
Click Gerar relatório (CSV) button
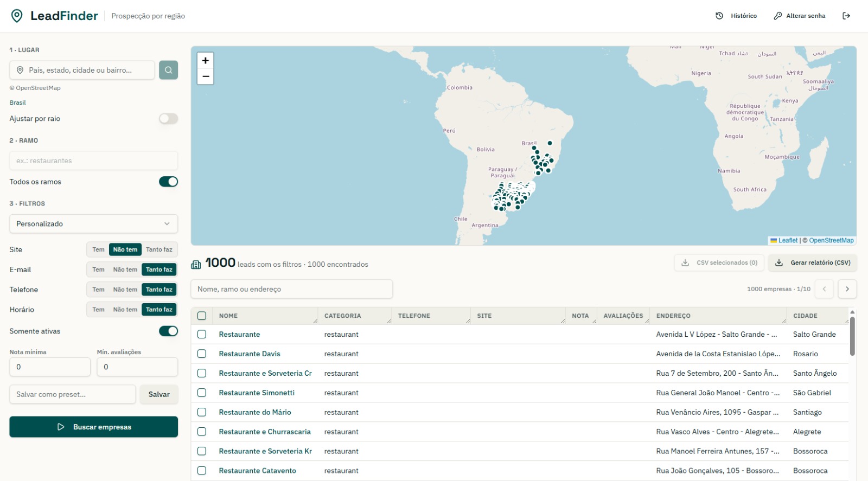pyautogui.click(x=813, y=262)
